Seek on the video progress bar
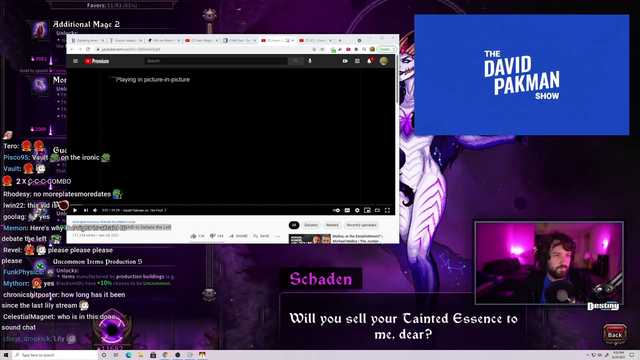Image resolution: width=640 pixels, height=360 pixels. tap(231, 205)
